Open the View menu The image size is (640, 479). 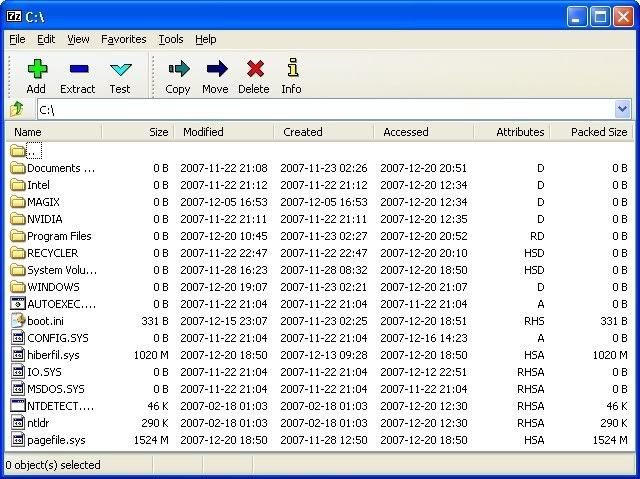pyautogui.click(x=78, y=39)
